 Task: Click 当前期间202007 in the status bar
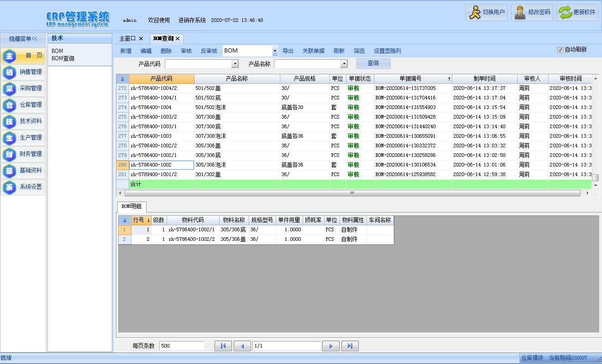tap(568, 358)
